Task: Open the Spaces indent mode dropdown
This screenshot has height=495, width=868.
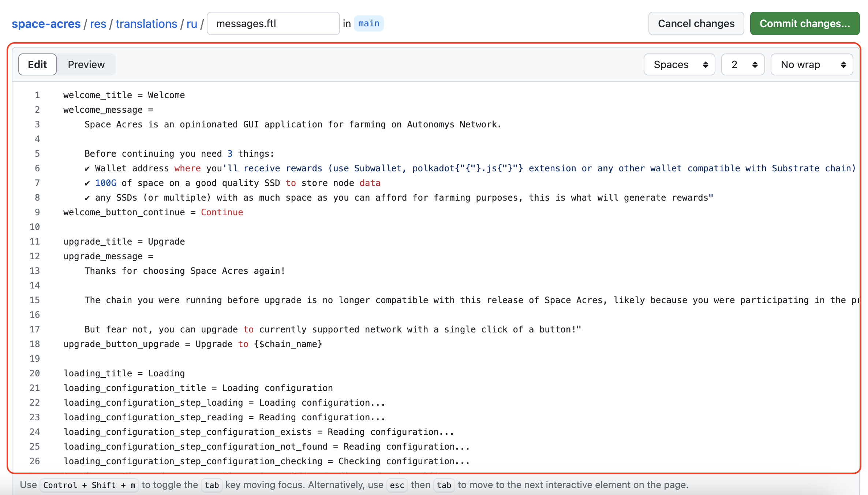Action: (x=679, y=64)
